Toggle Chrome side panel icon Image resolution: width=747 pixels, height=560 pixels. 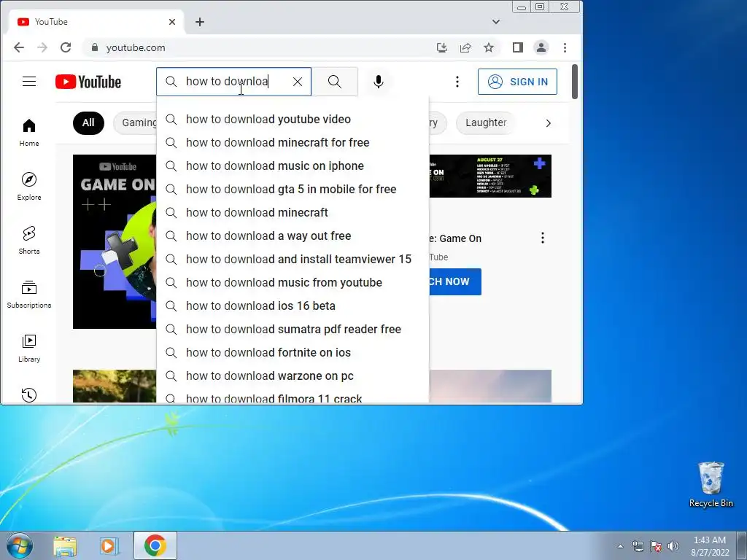tap(518, 47)
